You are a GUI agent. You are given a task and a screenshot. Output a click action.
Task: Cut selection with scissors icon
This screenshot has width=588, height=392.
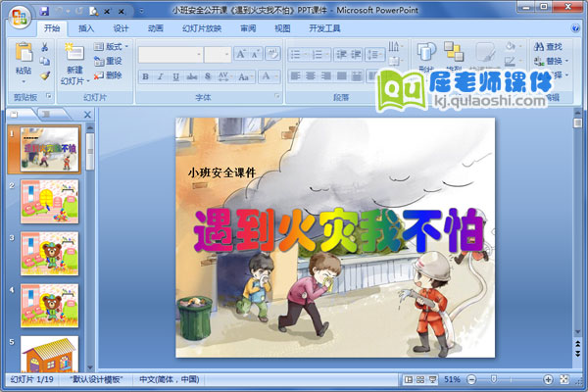tap(45, 47)
